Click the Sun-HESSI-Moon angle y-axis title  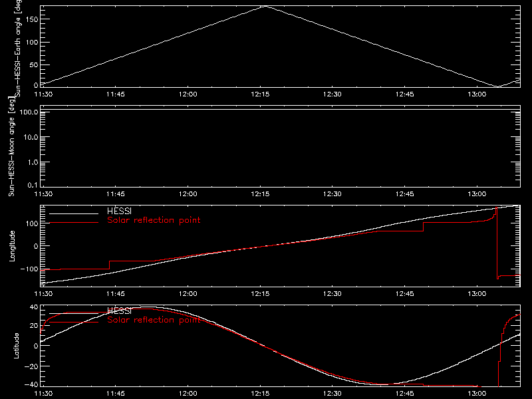pos(11,146)
